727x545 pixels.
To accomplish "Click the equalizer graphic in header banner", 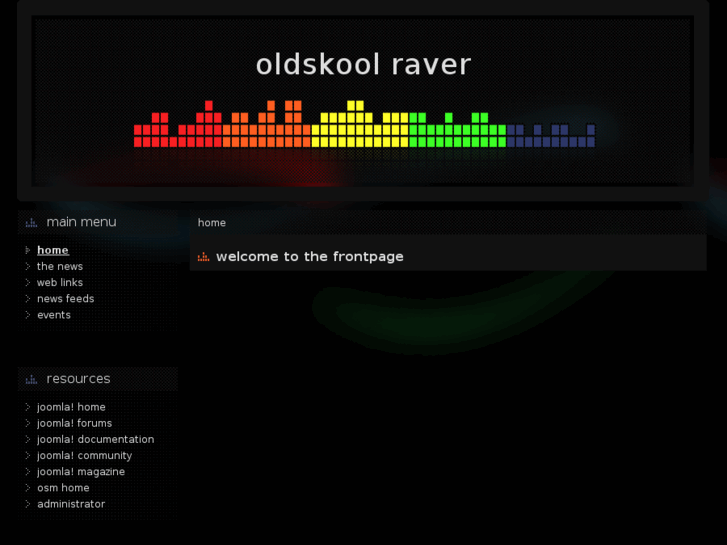I will pos(364,124).
